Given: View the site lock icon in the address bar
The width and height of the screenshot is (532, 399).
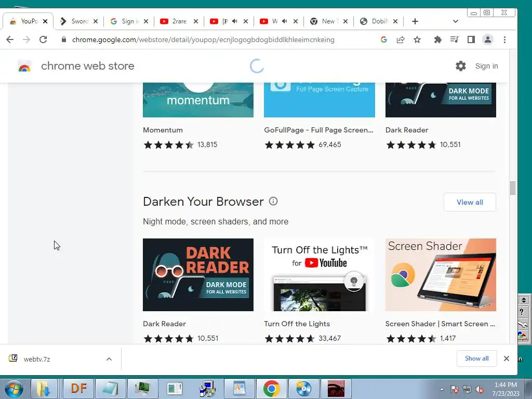Looking at the screenshot, I should [64, 39].
